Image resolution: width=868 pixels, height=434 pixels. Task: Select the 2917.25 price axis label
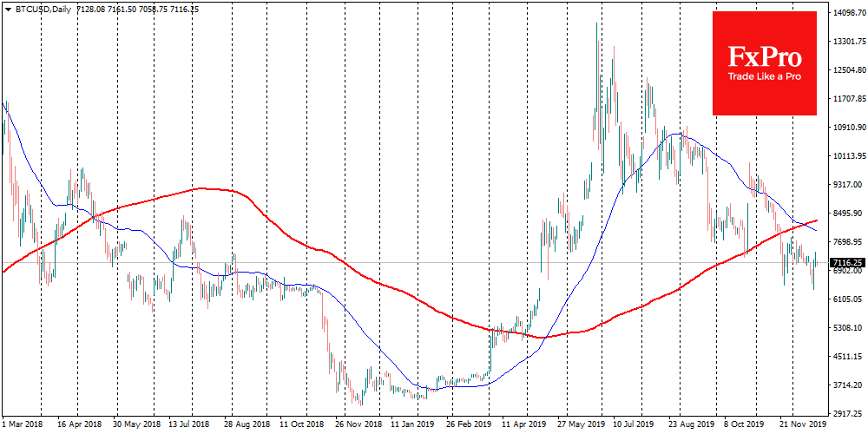coord(848,414)
